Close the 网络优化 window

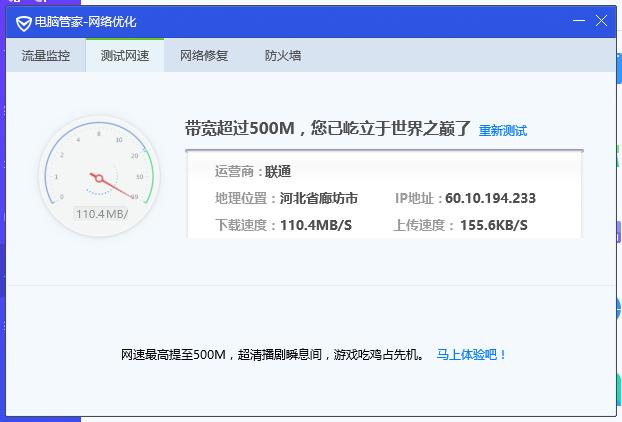point(601,21)
